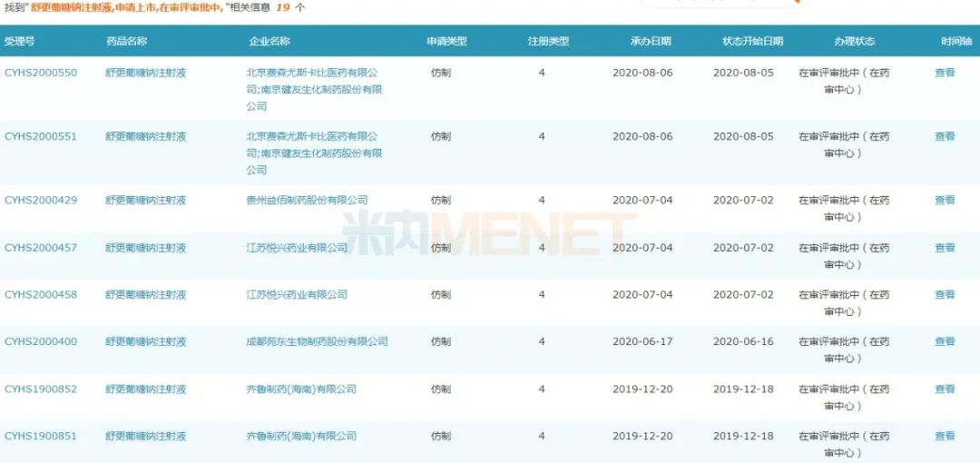Select 承办日期 2020-06-17 cell

642,341
